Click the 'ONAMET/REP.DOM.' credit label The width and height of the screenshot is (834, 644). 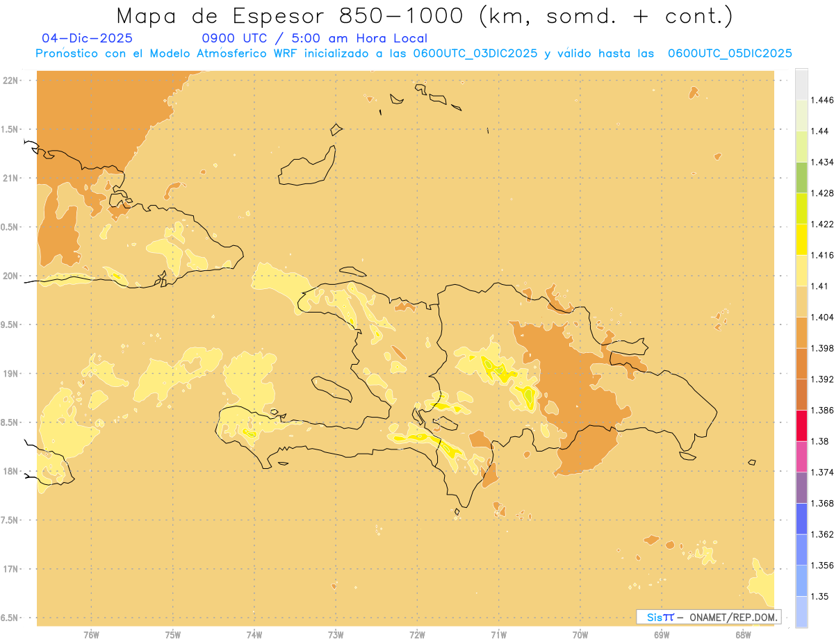pos(735,617)
